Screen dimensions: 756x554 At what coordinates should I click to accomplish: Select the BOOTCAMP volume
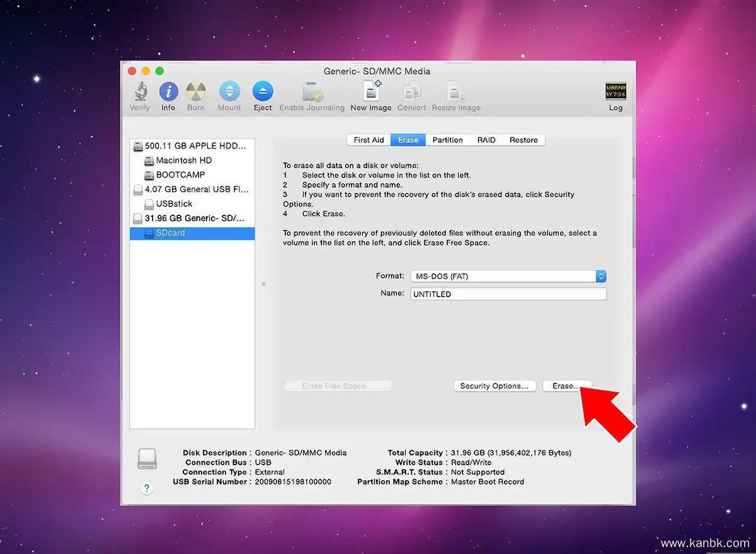pyautogui.click(x=180, y=175)
